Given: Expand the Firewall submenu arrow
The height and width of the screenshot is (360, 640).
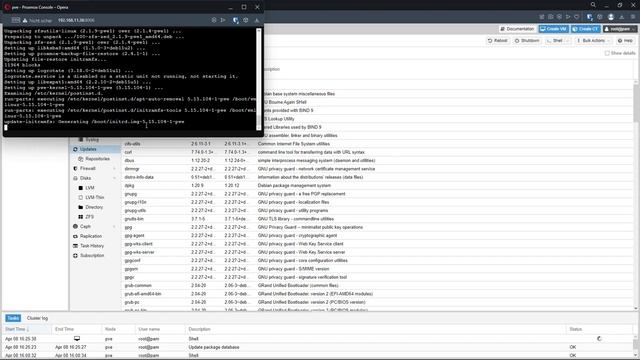Looking at the screenshot, I should pyautogui.click(x=114, y=169).
